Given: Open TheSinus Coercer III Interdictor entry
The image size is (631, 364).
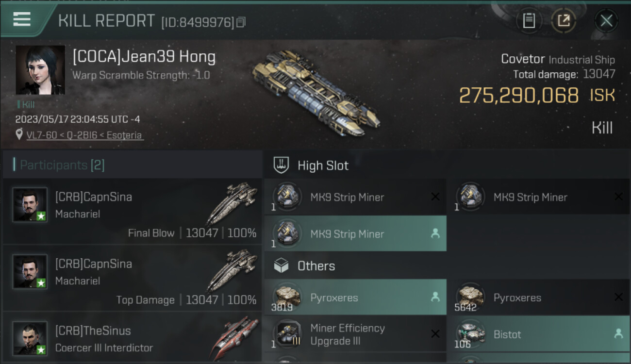Looking at the screenshot, I should (133, 337).
